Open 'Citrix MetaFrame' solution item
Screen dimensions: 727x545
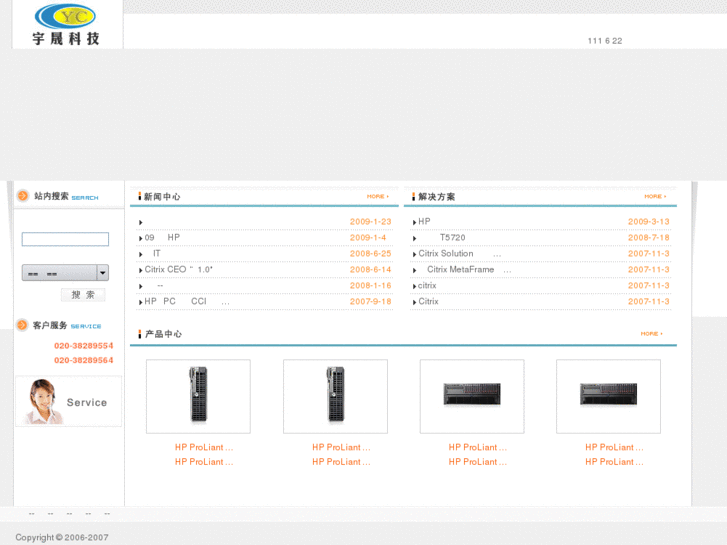coord(469,269)
